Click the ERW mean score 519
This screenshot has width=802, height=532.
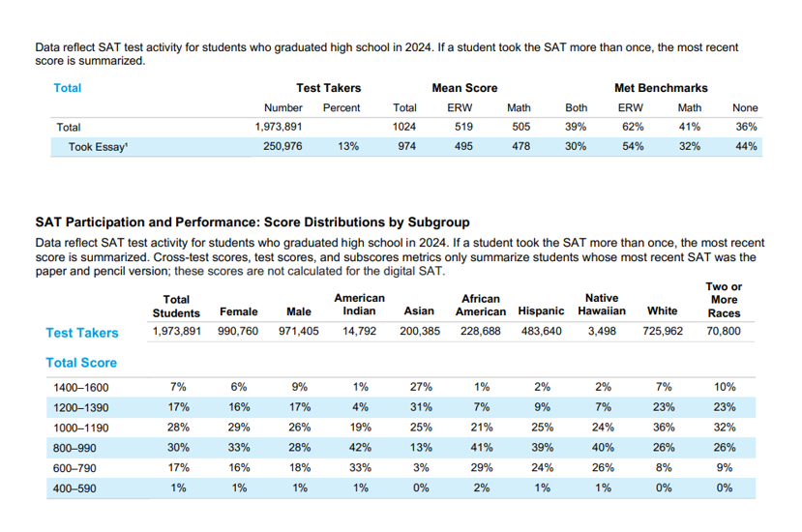[464, 127]
